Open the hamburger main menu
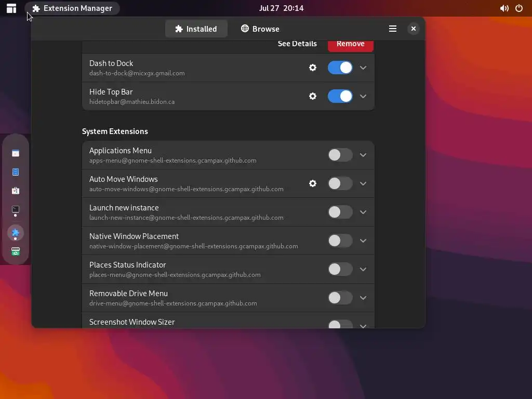 point(393,29)
